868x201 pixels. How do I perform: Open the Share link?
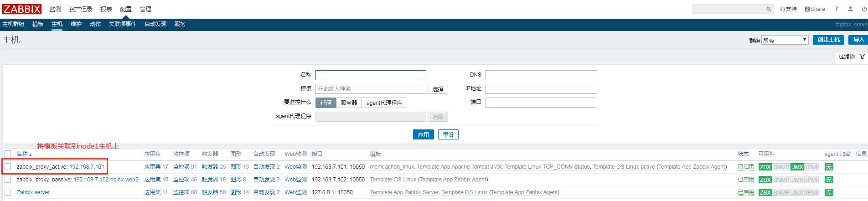tap(815, 9)
